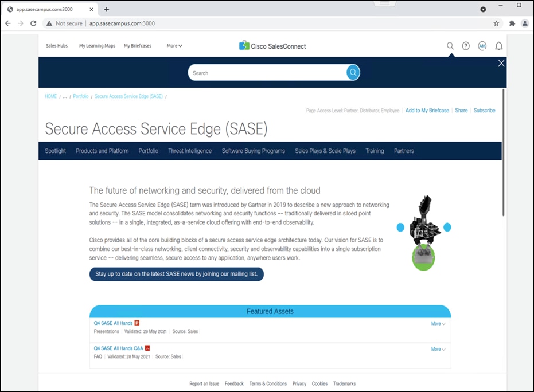Expand the More dropdown in top navigation
This screenshot has height=392, width=534.
174,46
